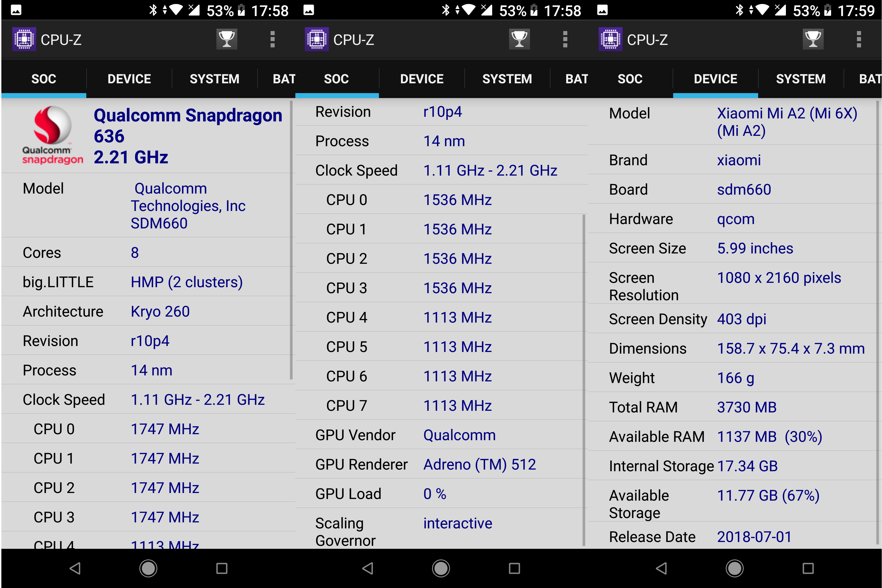Tap Bluetooth icon in left status bar

(x=153, y=10)
